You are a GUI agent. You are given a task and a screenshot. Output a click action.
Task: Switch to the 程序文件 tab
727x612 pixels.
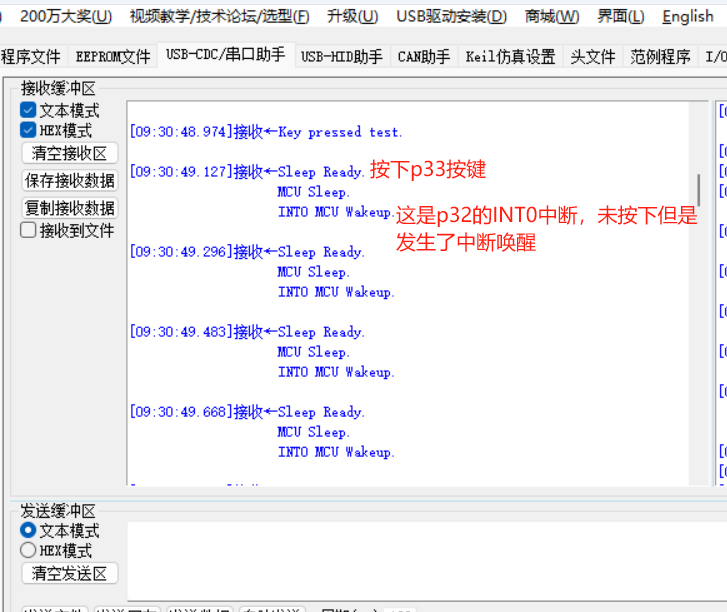click(x=32, y=57)
